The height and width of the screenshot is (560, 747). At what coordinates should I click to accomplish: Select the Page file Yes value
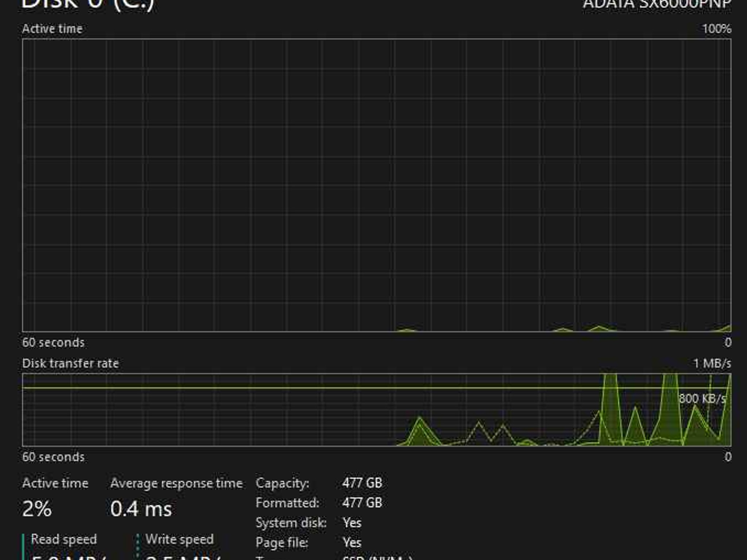(x=352, y=542)
